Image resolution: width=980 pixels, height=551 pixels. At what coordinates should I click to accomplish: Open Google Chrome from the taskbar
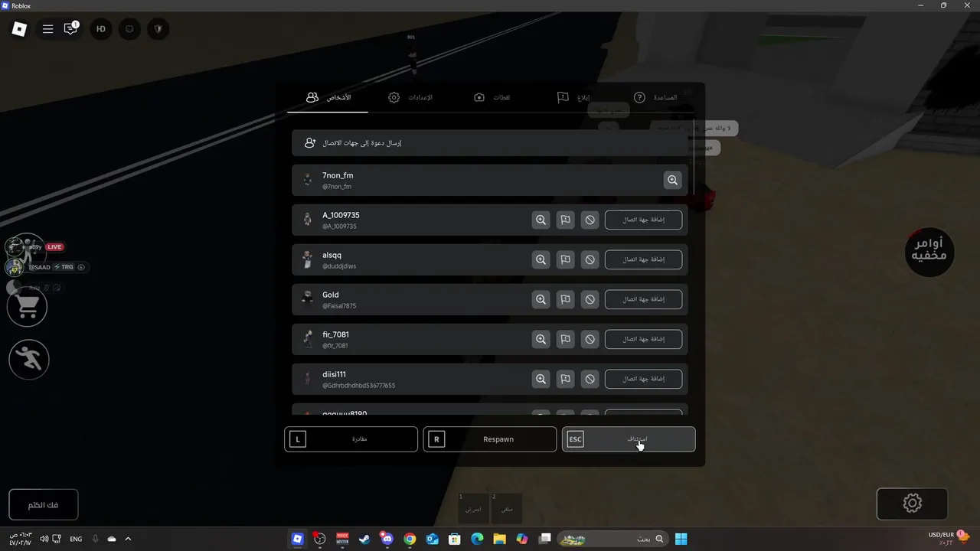410,539
